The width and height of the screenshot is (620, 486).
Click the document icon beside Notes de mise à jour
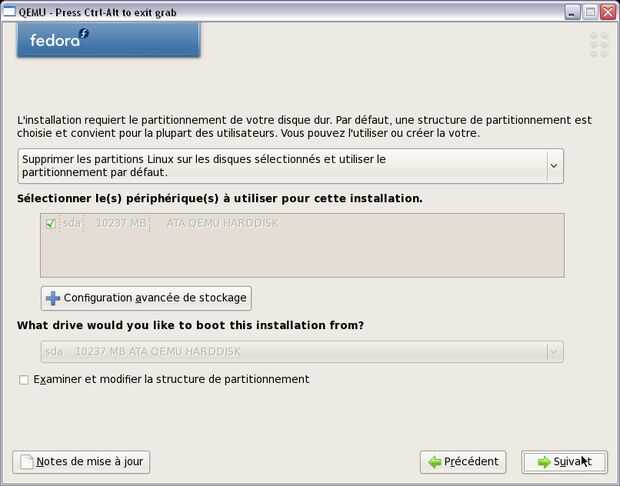pos(26,462)
